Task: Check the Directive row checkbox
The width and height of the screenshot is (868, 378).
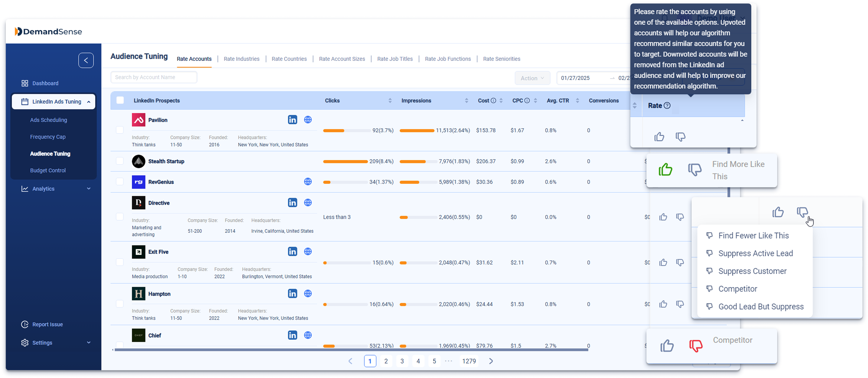Action: [120, 217]
